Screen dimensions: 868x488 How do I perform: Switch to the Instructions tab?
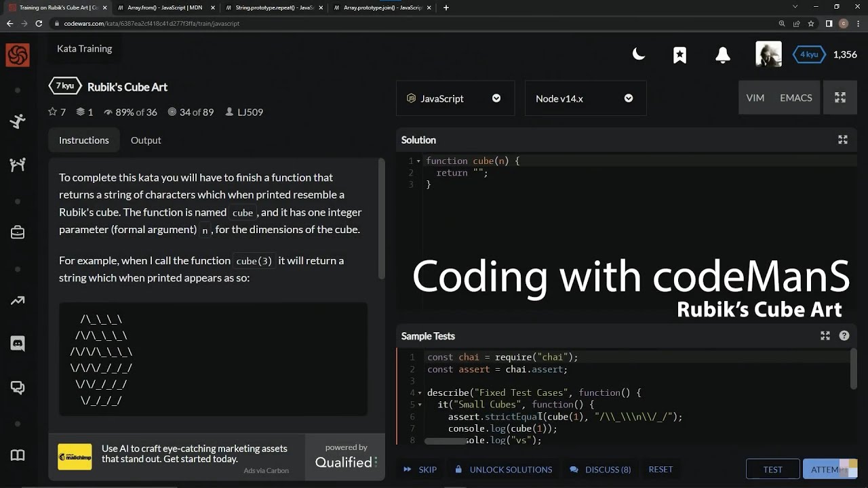[x=84, y=140]
